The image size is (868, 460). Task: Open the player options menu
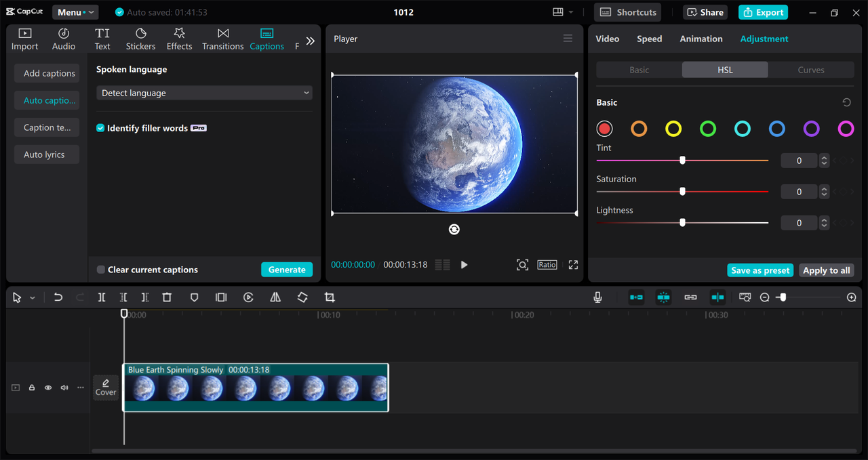tap(568, 39)
